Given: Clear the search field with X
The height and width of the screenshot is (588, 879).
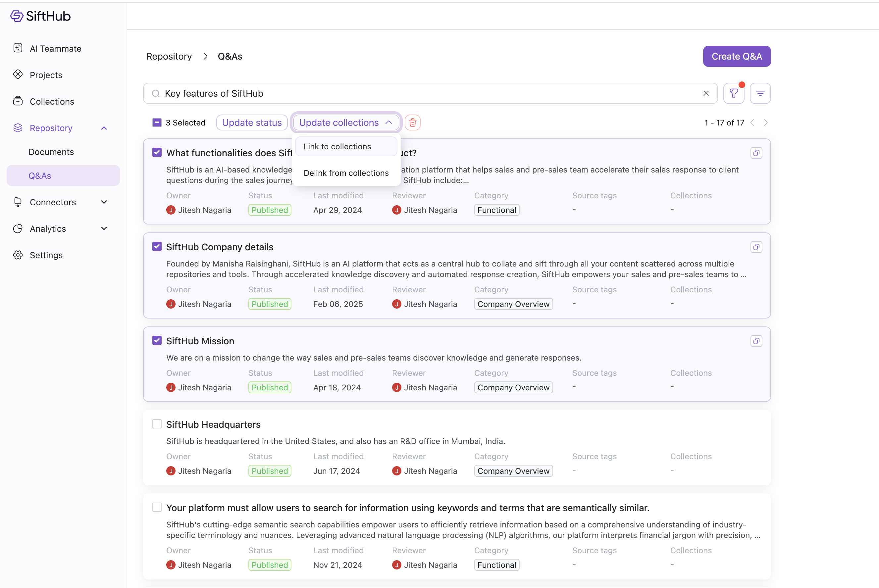Looking at the screenshot, I should [706, 93].
